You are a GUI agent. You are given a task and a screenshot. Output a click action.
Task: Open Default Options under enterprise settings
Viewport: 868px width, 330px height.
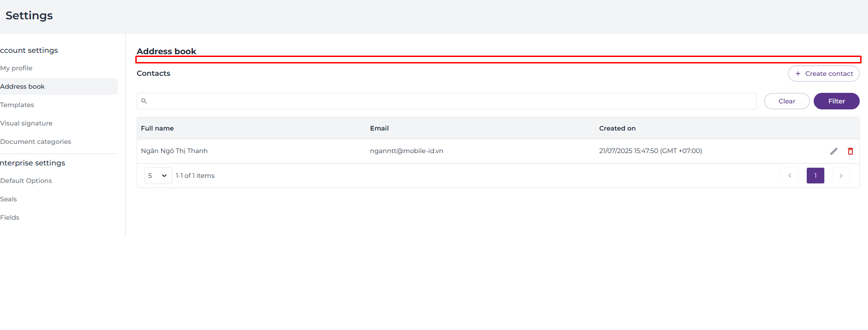click(26, 181)
